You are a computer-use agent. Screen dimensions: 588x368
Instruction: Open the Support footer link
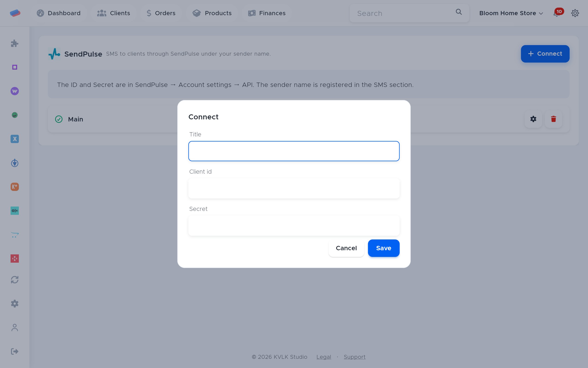tap(354, 357)
